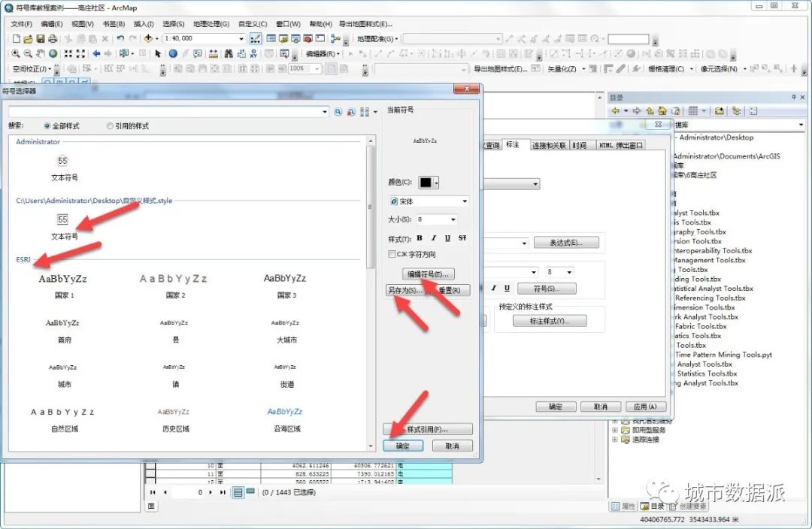Check the CJK 字符方向 checkbox
Screen dimensions: 812x529
[x=392, y=254]
